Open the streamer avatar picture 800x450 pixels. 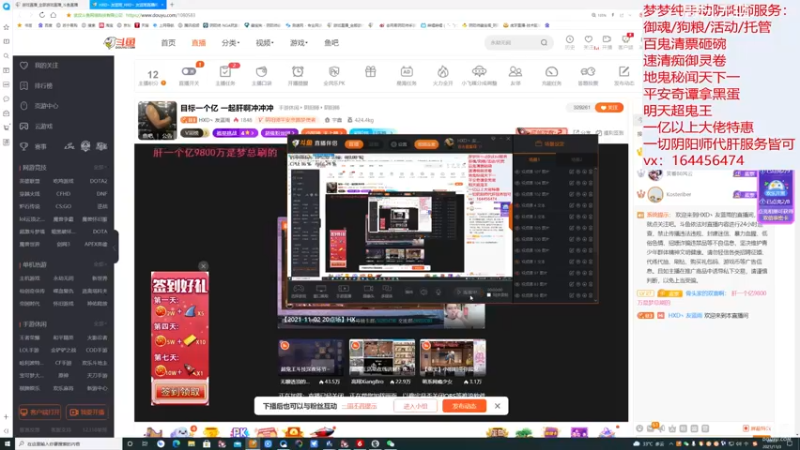click(x=157, y=120)
